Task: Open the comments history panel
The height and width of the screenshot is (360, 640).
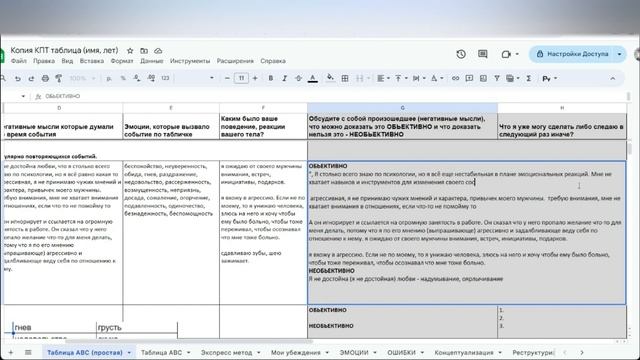Action: (482, 54)
